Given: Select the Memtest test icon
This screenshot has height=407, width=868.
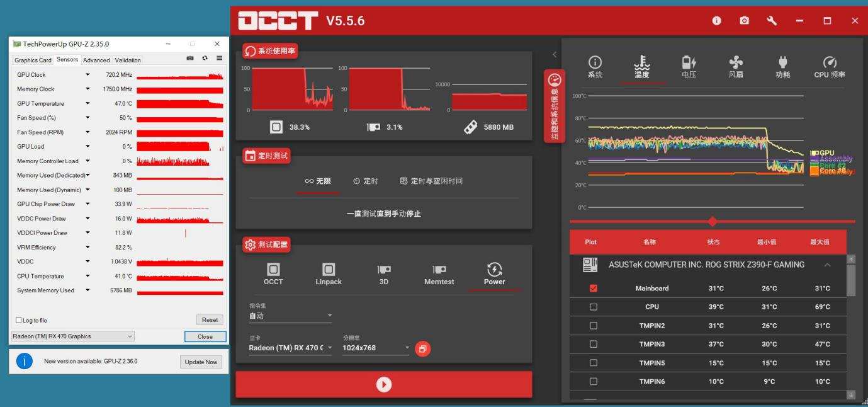Looking at the screenshot, I should click(x=439, y=269).
